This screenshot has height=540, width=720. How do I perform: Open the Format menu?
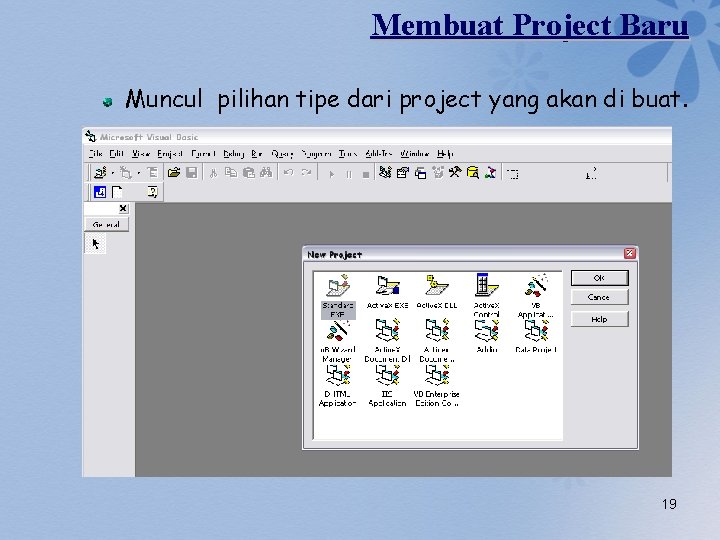click(x=203, y=153)
